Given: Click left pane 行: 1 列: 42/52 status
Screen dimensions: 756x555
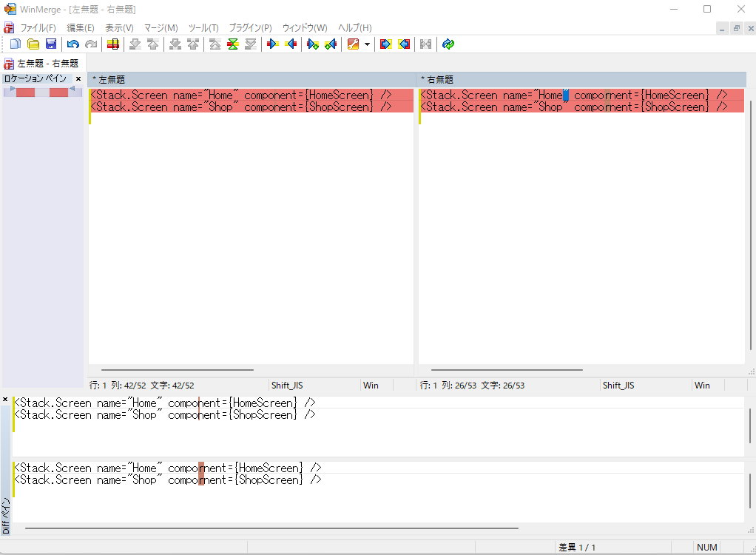Looking at the screenshot, I should [141, 386].
